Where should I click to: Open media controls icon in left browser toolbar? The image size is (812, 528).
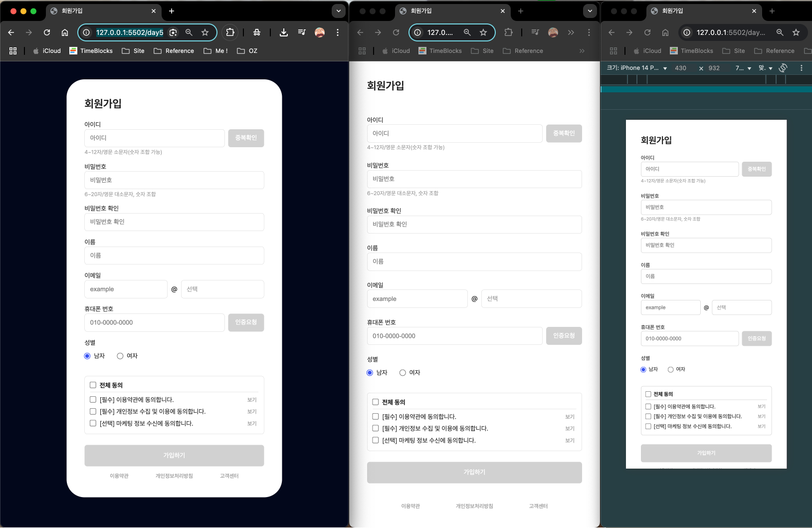(x=302, y=32)
